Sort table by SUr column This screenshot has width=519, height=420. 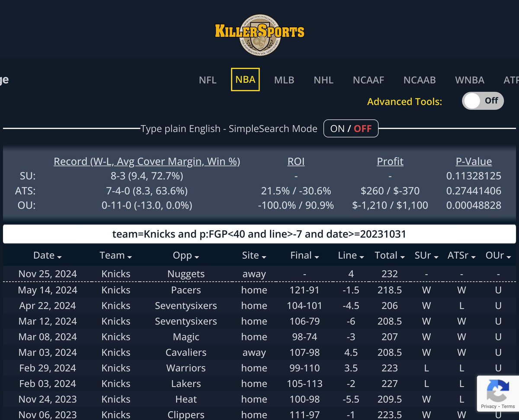click(426, 256)
